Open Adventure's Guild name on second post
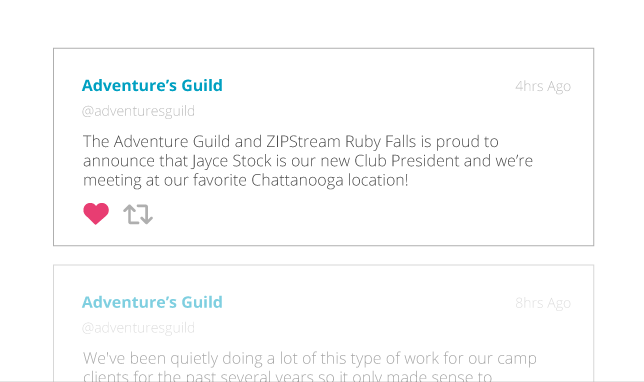The width and height of the screenshot is (644, 382). [152, 302]
